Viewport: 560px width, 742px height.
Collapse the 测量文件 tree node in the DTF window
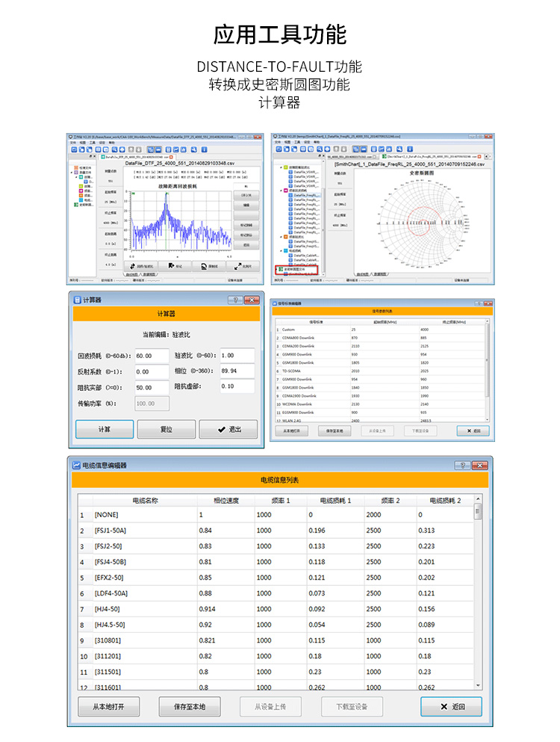click(x=72, y=173)
